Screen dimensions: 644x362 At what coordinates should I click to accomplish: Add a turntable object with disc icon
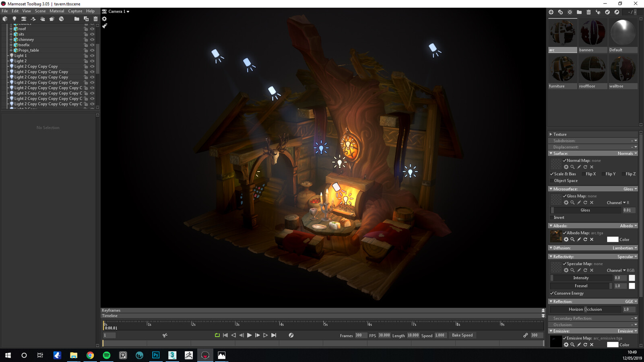[x=61, y=19]
